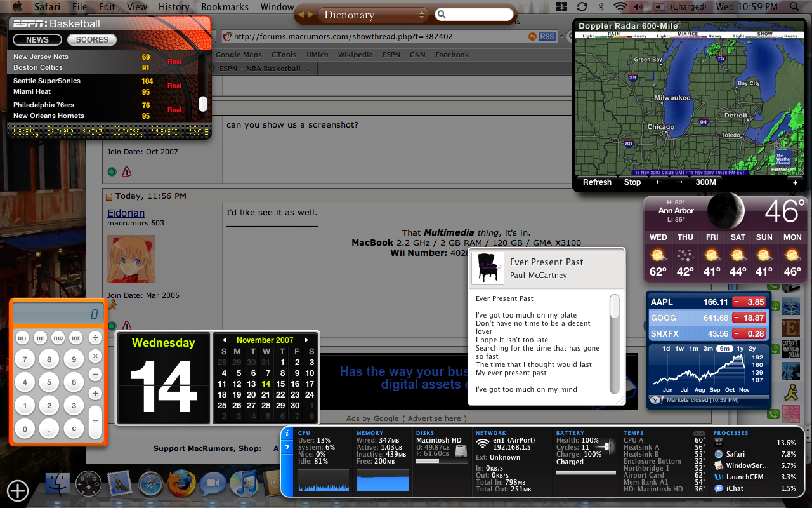This screenshot has height=508, width=812.
Task: Open the Safari History menu
Action: [x=174, y=7]
